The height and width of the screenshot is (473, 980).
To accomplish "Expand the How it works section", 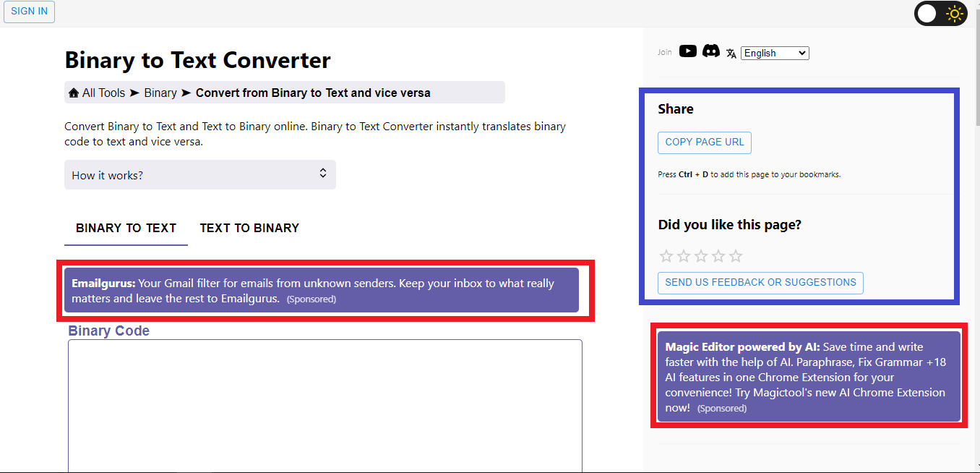I will 199,175.
